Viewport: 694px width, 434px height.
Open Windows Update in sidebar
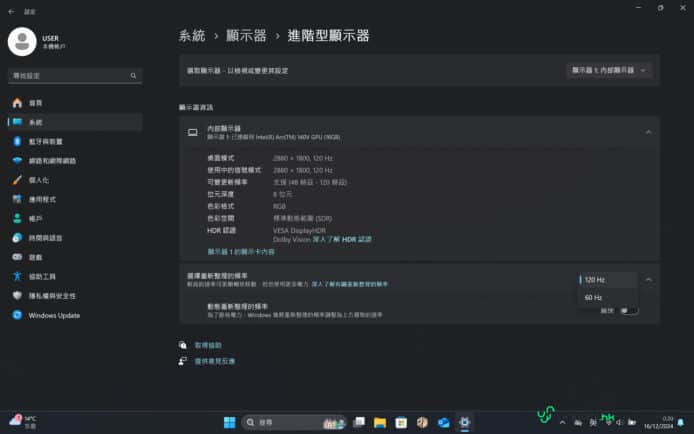53,315
